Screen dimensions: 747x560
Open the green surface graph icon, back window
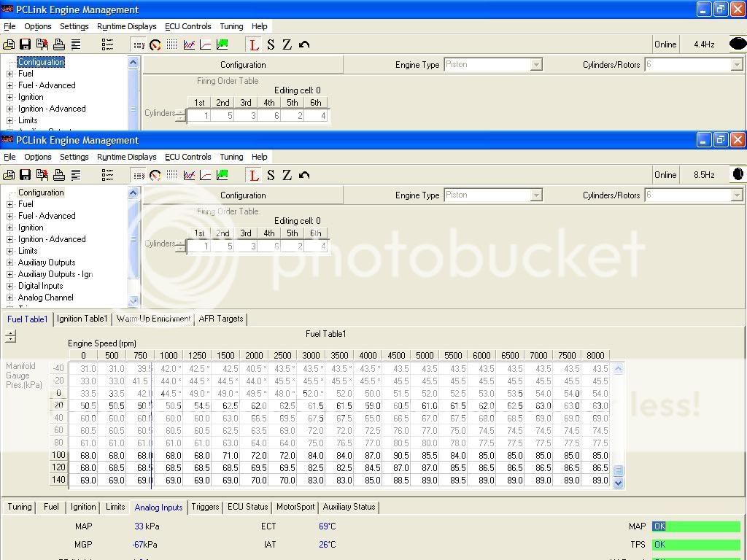(222, 44)
